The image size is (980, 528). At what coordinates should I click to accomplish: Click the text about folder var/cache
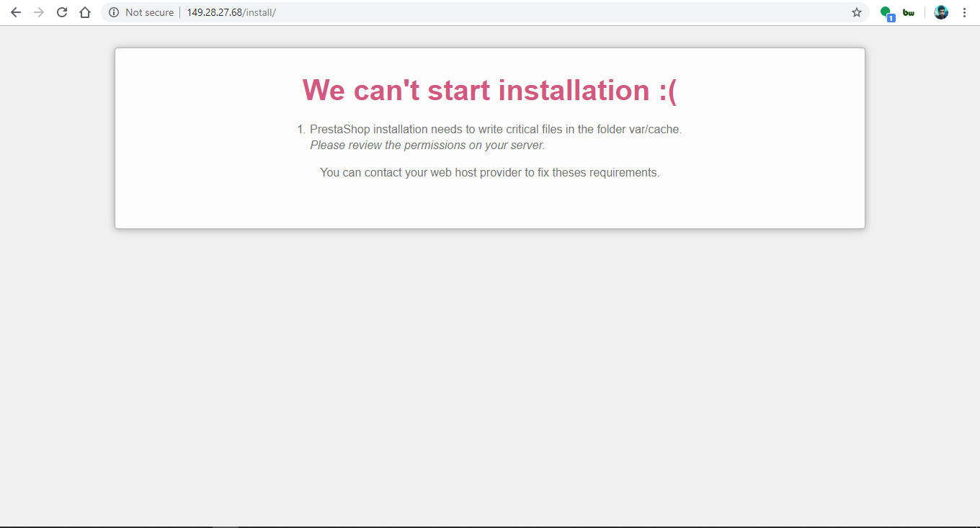point(496,130)
